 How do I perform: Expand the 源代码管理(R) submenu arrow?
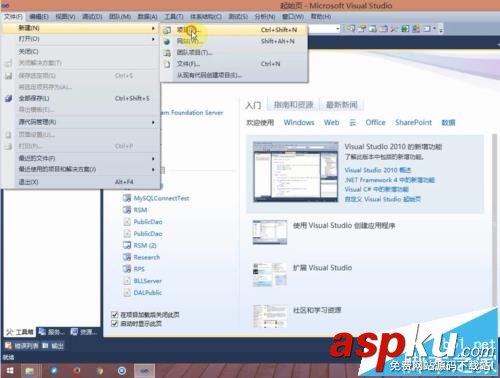[x=153, y=122]
